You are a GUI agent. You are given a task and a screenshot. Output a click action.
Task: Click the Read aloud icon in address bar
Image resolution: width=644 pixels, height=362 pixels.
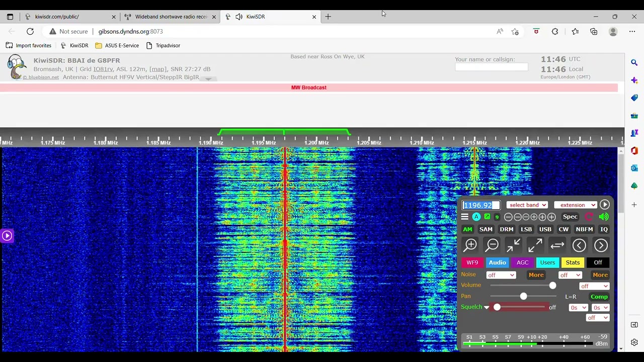(500, 31)
